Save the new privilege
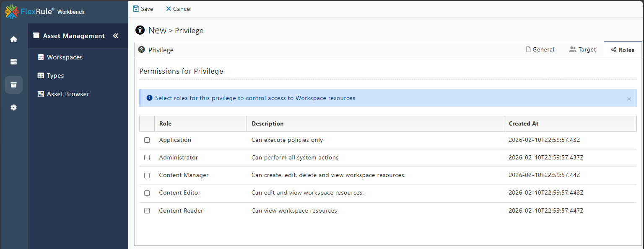 (x=143, y=9)
